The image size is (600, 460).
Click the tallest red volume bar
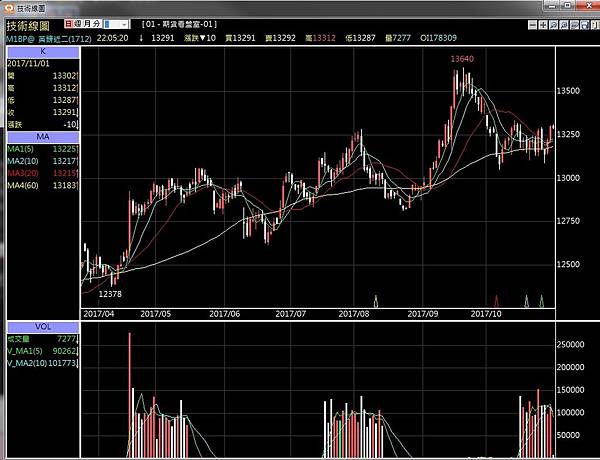tap(129, 395)
